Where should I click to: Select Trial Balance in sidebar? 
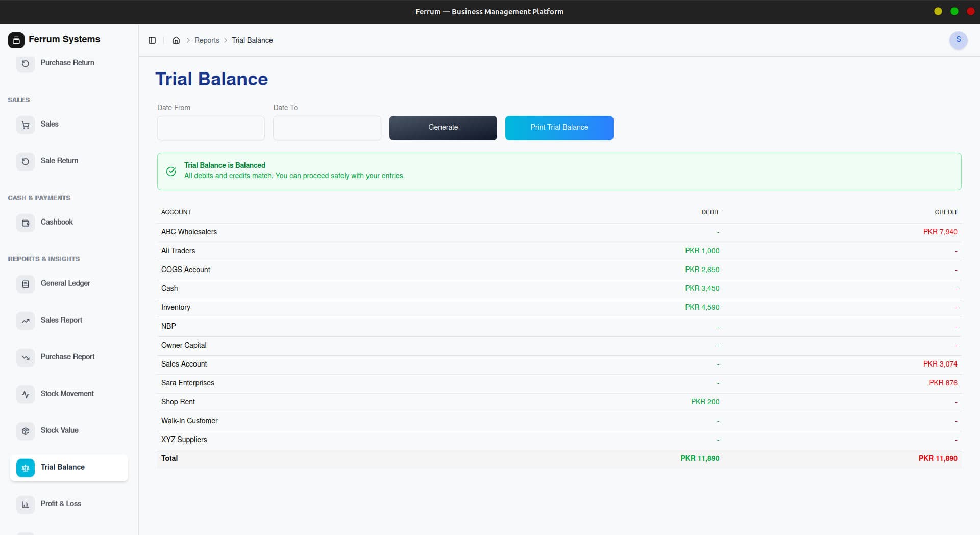(x=69, y=468)
